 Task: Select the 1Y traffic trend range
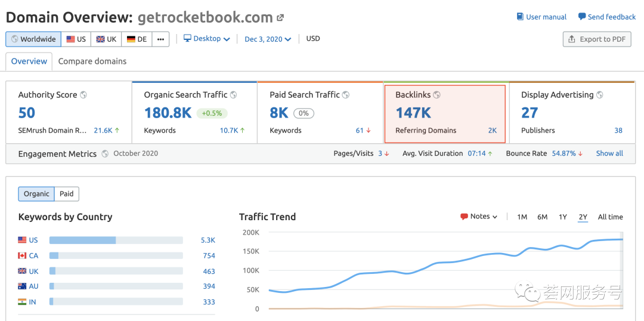point(562,217)
